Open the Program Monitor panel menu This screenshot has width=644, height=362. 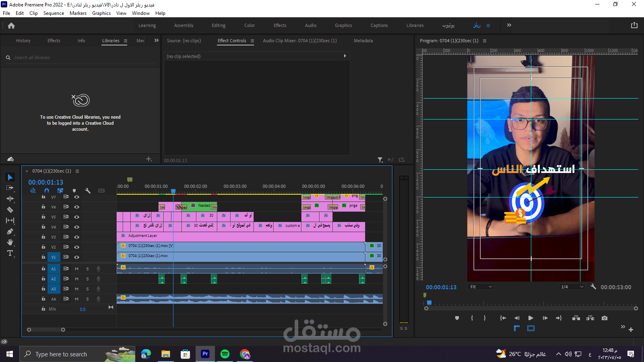[x=485, y=41]
